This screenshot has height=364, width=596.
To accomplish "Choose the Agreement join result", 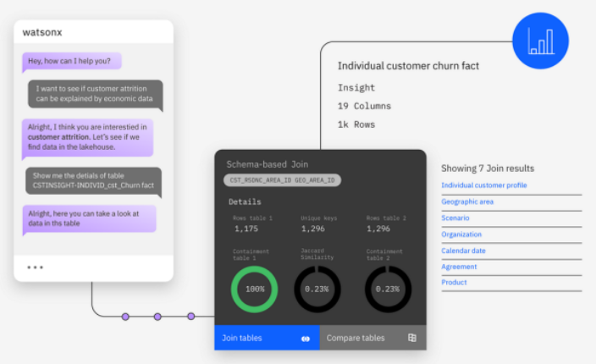I will coord(459,267).
